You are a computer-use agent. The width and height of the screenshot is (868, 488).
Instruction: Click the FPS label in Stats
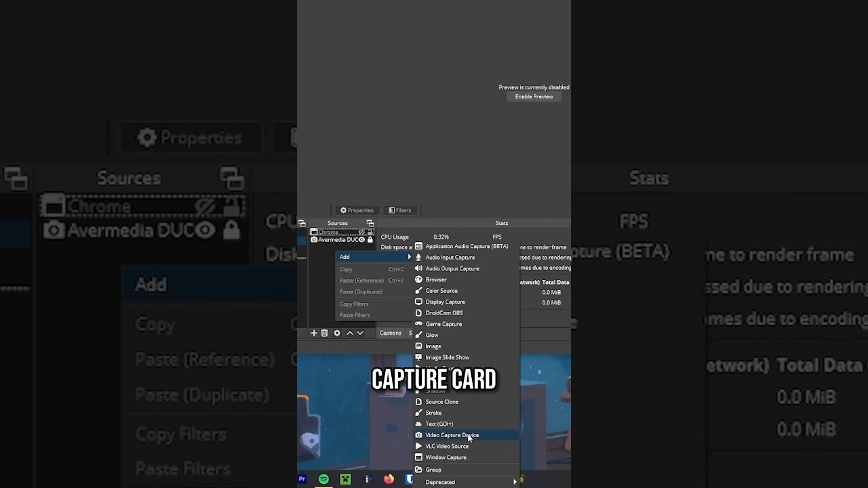497,237
